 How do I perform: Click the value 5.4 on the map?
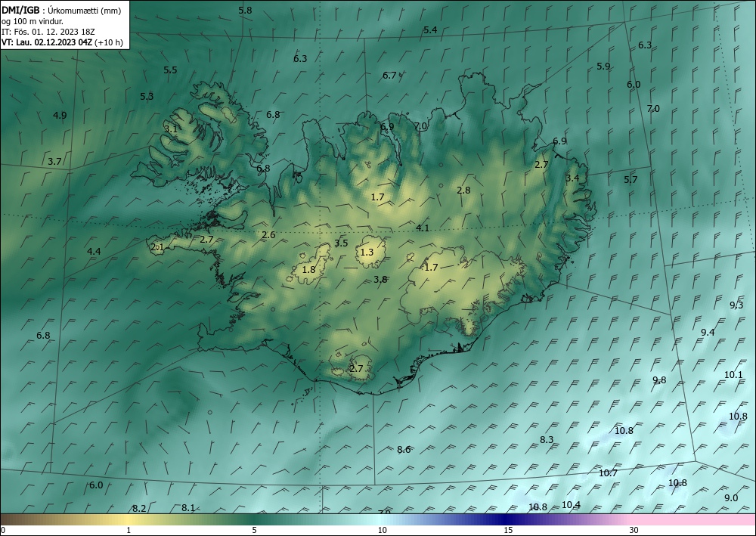tap(430, 30)
